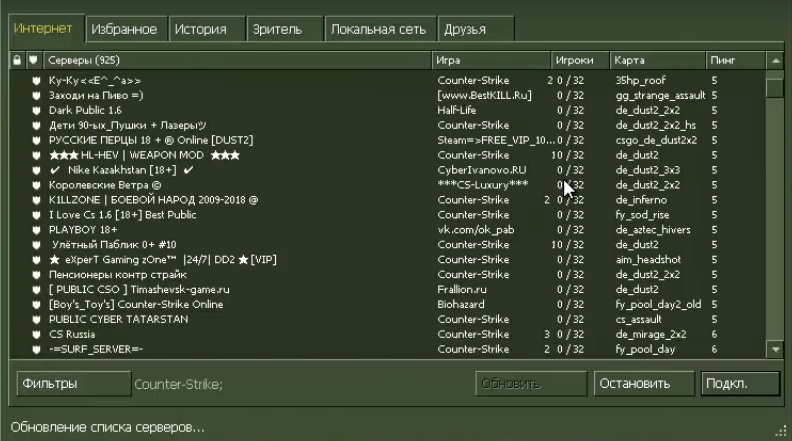Select the -=SURF_SERVER=- row
Screen dimensions: 792x441
(x=388, y=350)
